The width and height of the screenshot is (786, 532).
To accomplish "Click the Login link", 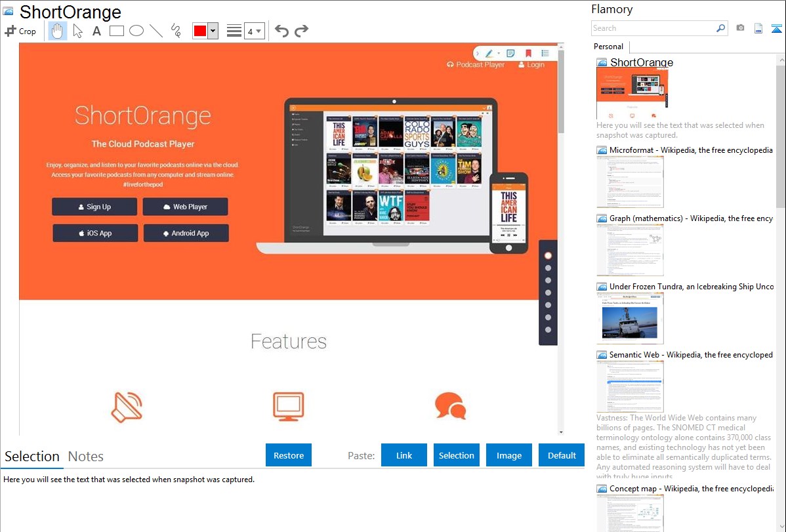I will (x=531, y=65).
